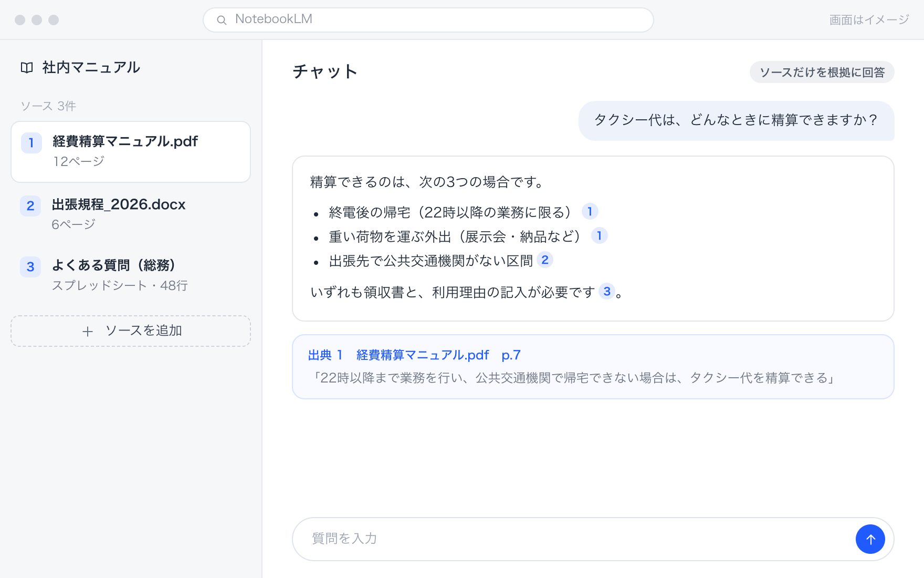
Task: Select source よくある質問（総務）
Action: (131, 275)
